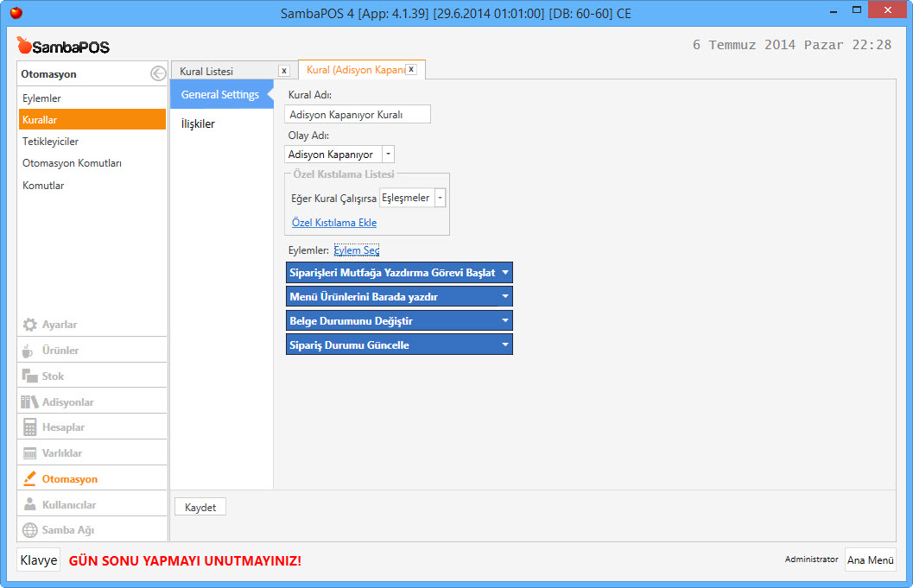The image size is (913, 588).
Task: Open the Olay Adı dropdown
Action: coord(388,155)
